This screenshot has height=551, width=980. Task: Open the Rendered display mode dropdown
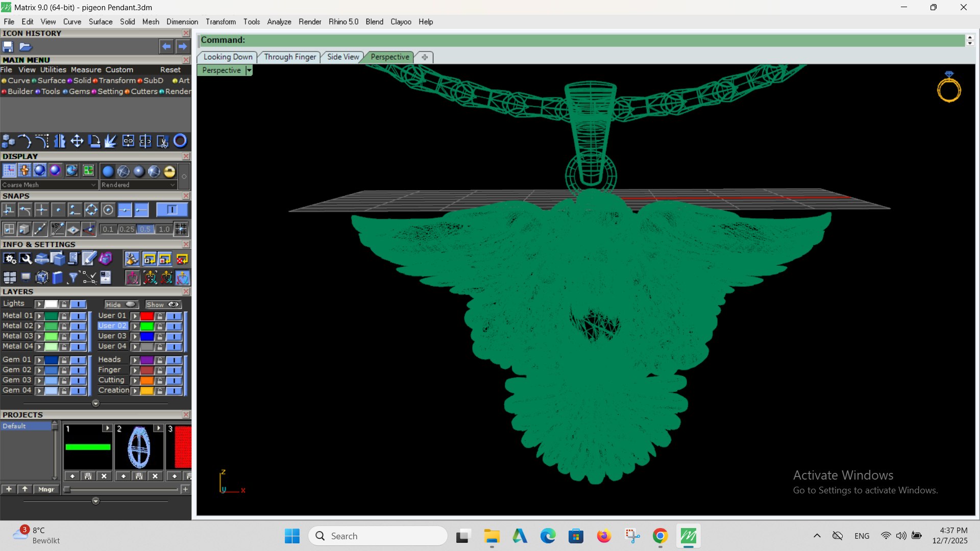tap(138, 185)
